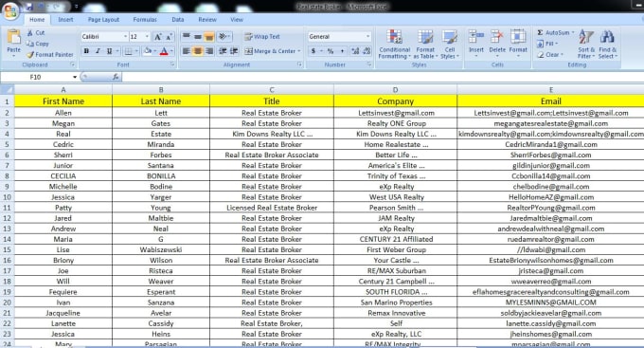Click the Accounting Number Format dollar icon
This screenshot has width=644, height=348.
313,51
